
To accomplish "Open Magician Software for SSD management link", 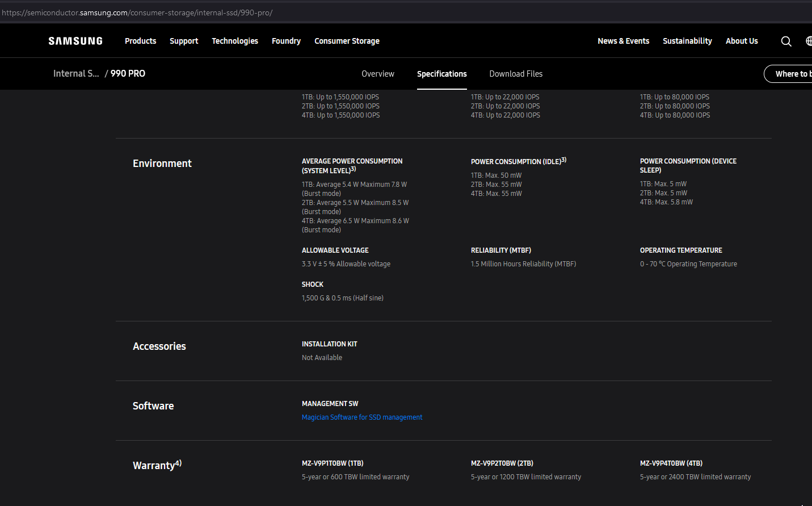I will pyautogui.click(x=362, y=417).
